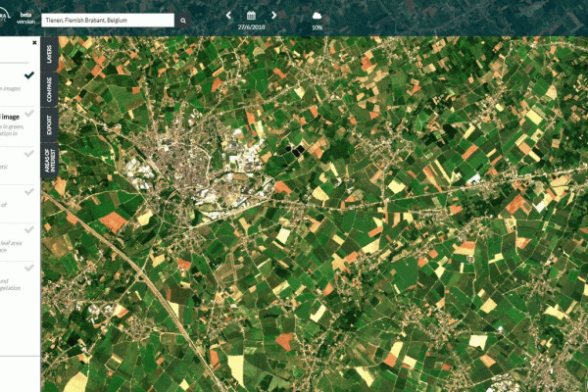588x392 pixels.
Task: Open the Export tab
Action: point(50,124)
